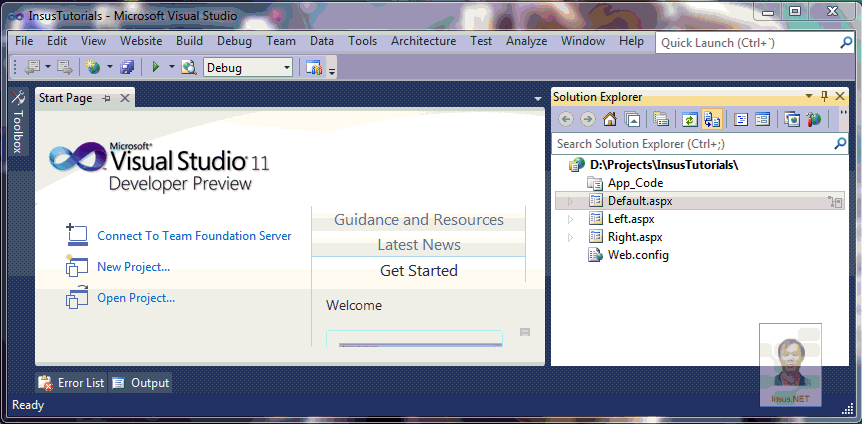
Task: Click Quick Launch search field
Action: [755, 43]
